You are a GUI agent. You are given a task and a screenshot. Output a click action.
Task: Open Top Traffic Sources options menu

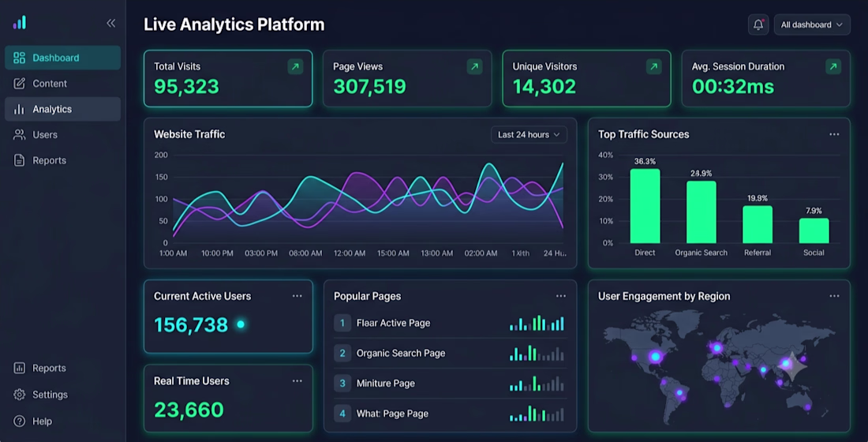[x=834, y=134]
